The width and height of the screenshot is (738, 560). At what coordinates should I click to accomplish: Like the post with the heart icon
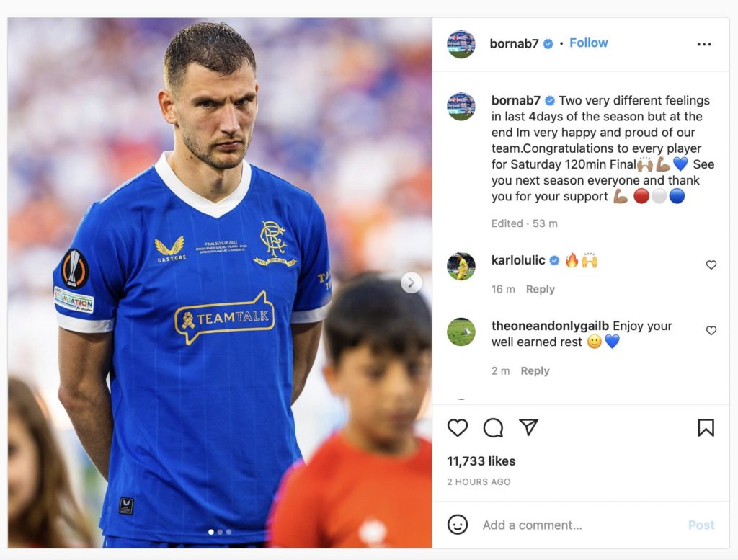(x=457, y=428)
